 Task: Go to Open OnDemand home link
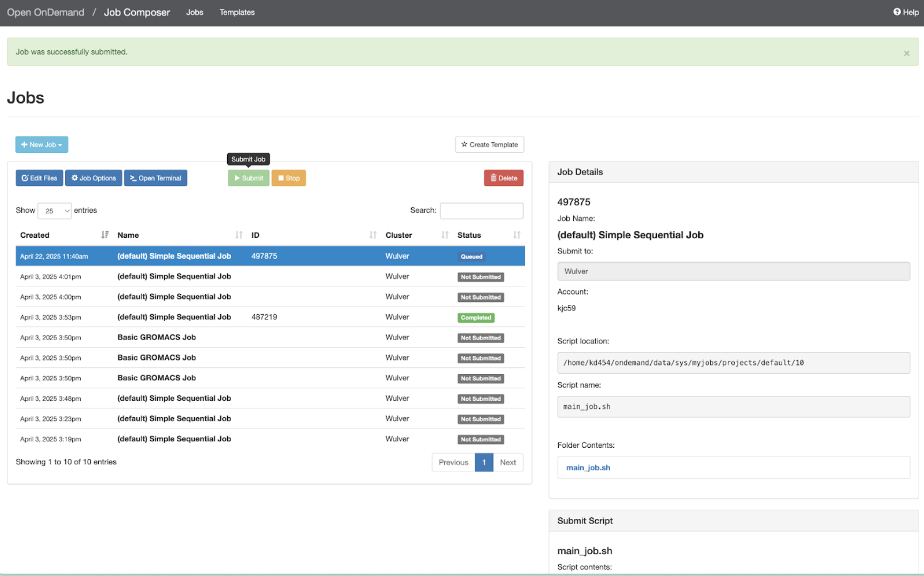tap(45, 12)
